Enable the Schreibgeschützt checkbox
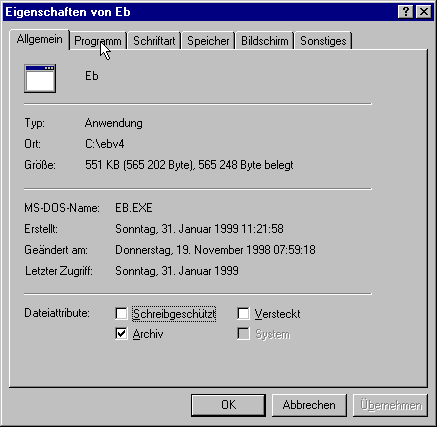This screenshot has height=427, width=437. (121, 313)
